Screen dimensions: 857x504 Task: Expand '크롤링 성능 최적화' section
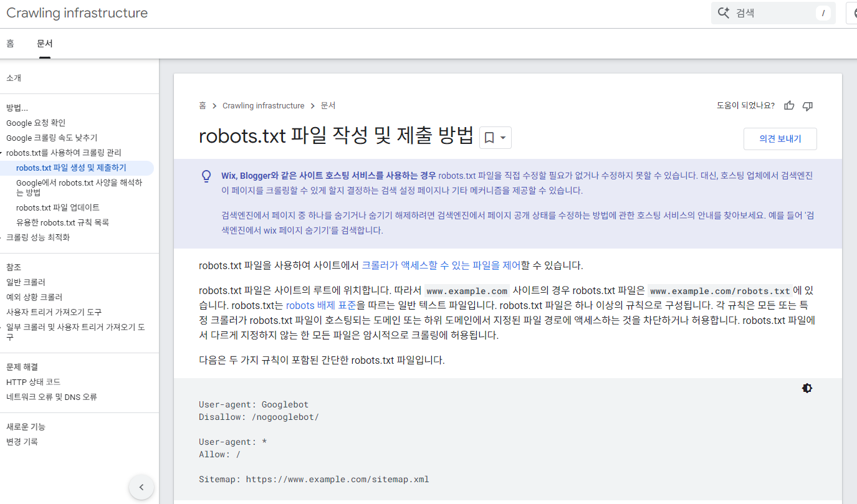[2, 237]
